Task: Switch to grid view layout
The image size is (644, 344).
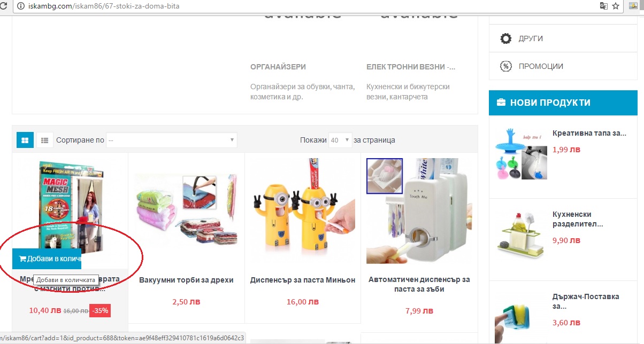Action: point(25,140)
